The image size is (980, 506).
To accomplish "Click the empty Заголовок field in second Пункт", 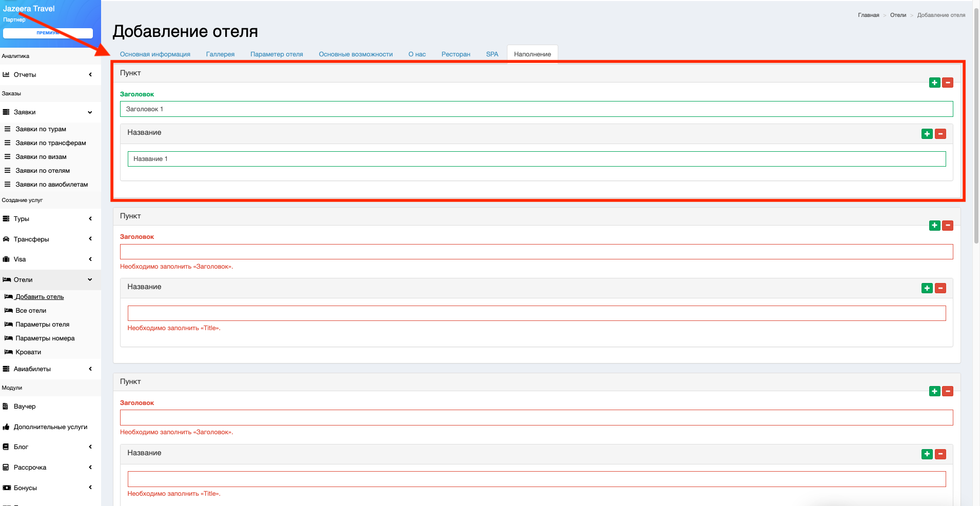I will [536, 252].
